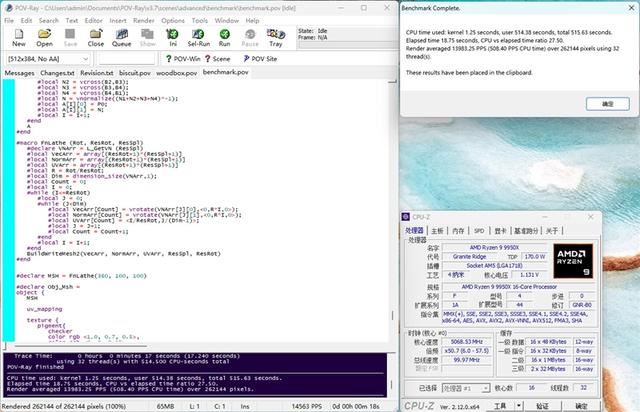Open the Render menu

tap(142, 19)
